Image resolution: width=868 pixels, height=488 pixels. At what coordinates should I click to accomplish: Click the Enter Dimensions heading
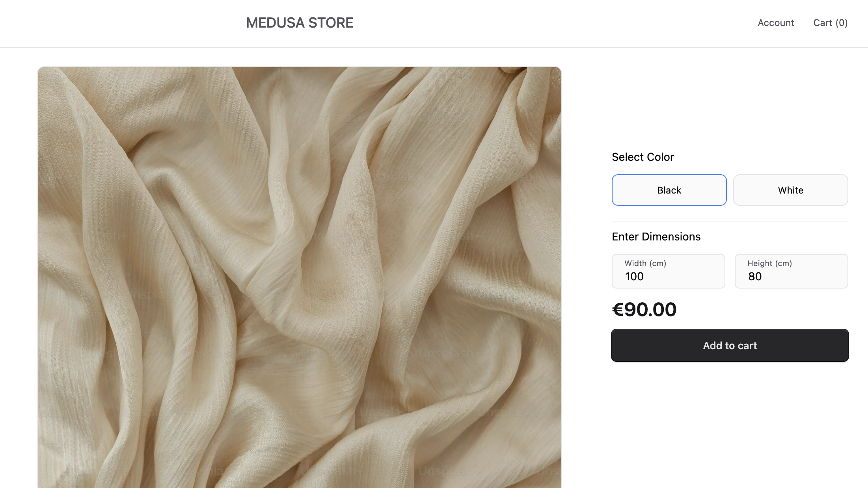coord(656,237)
